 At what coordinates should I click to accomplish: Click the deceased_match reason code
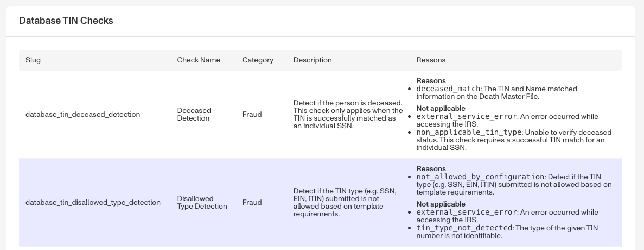[x=448, y=89]
